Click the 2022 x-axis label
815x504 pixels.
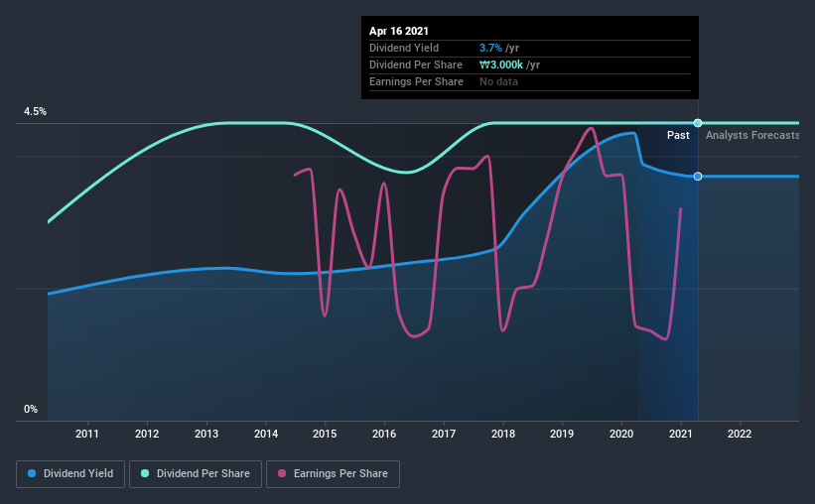740,434
